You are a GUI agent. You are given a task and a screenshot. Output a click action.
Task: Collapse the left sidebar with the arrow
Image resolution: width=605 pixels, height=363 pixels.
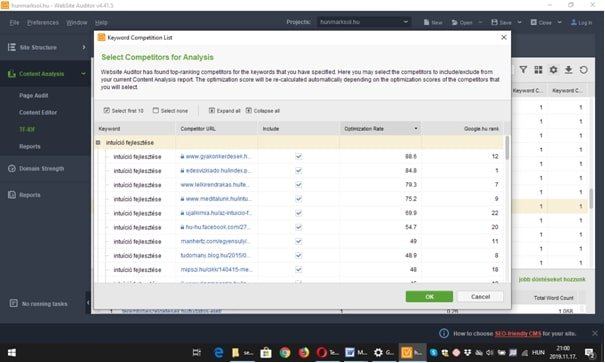pos(88,303)
